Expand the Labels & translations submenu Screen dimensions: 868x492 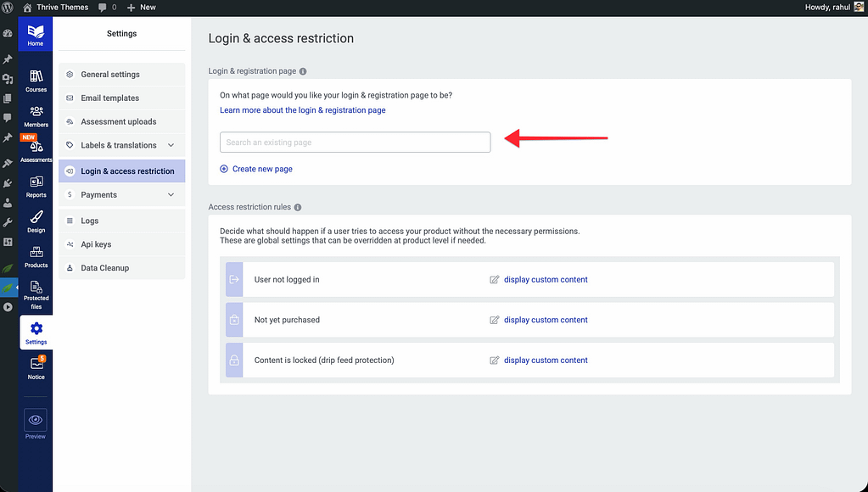171,146
